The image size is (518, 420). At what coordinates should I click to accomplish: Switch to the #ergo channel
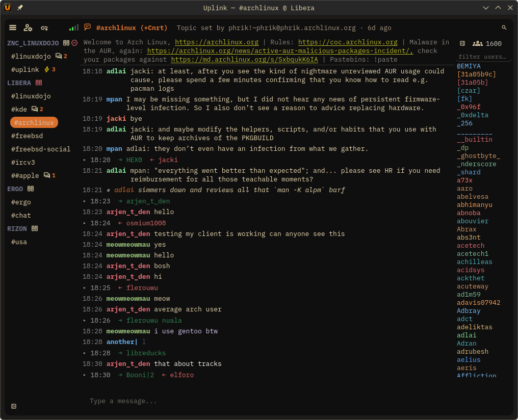(21, 202)
